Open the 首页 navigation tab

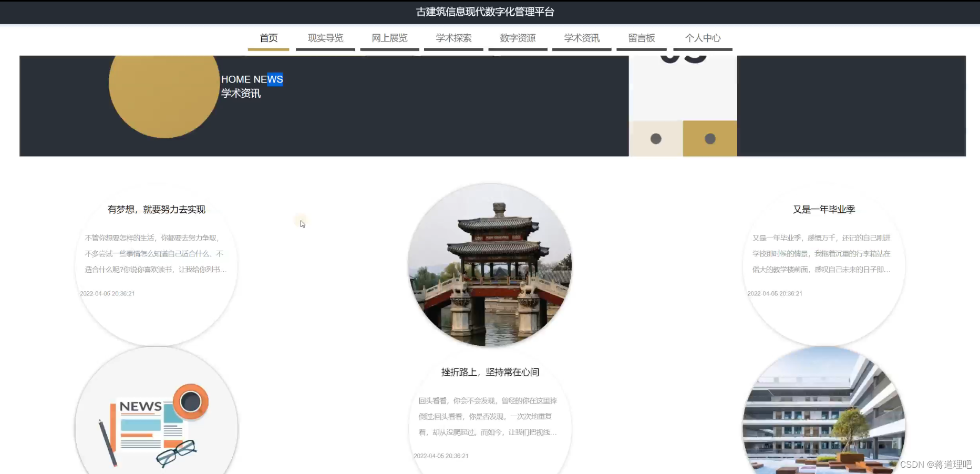[269, 38]
